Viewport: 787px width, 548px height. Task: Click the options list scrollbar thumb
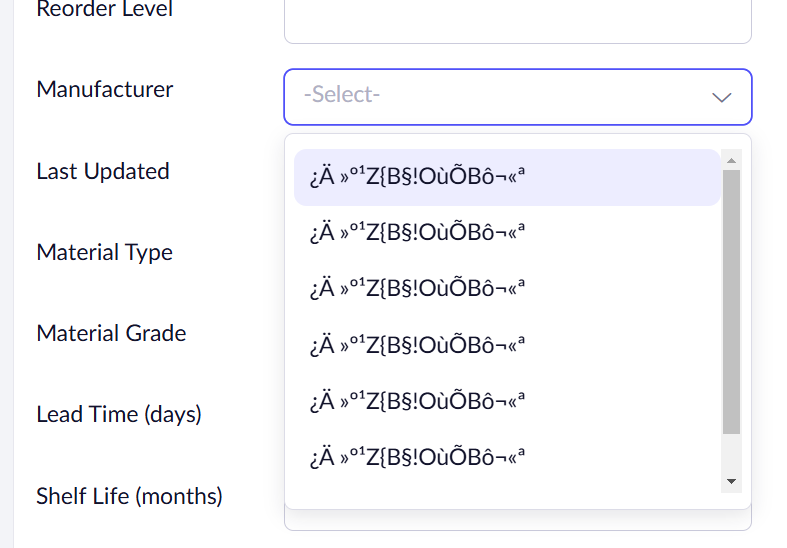[731, 300]
